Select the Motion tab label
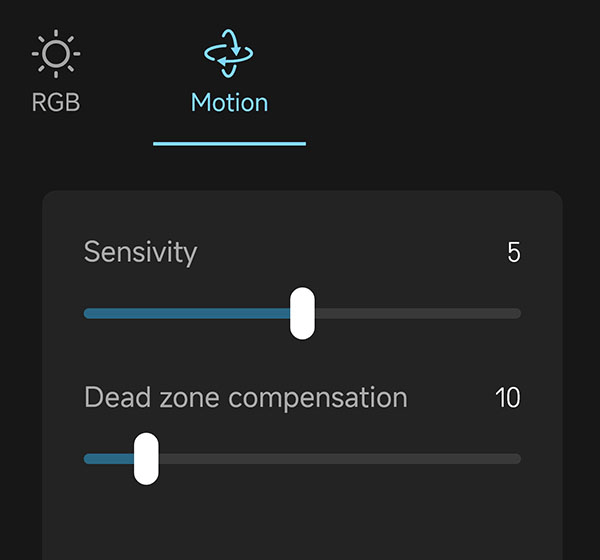This screenshot has height=560, width=600. coord(229,103)
